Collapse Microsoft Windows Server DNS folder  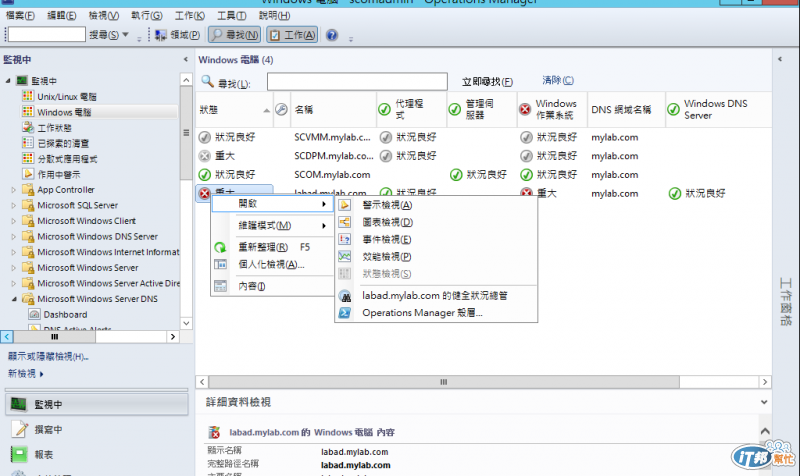(14, 299)
